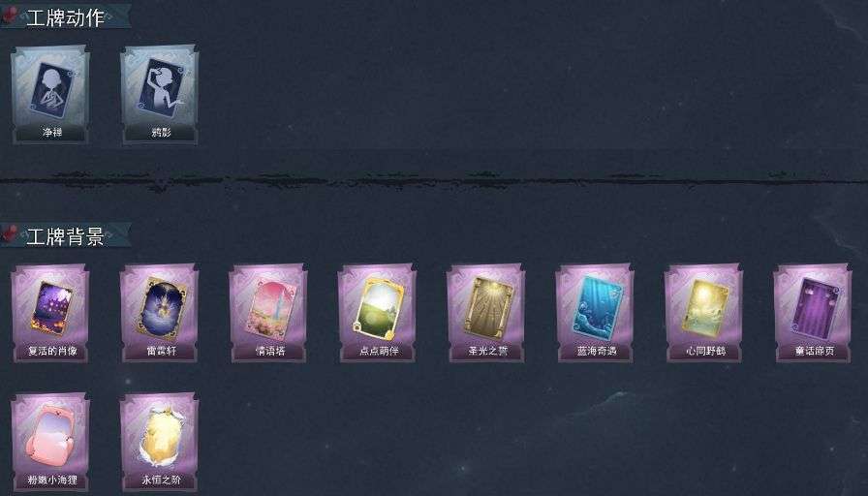Select the golden 圣光之誓 background

point(486,313)
